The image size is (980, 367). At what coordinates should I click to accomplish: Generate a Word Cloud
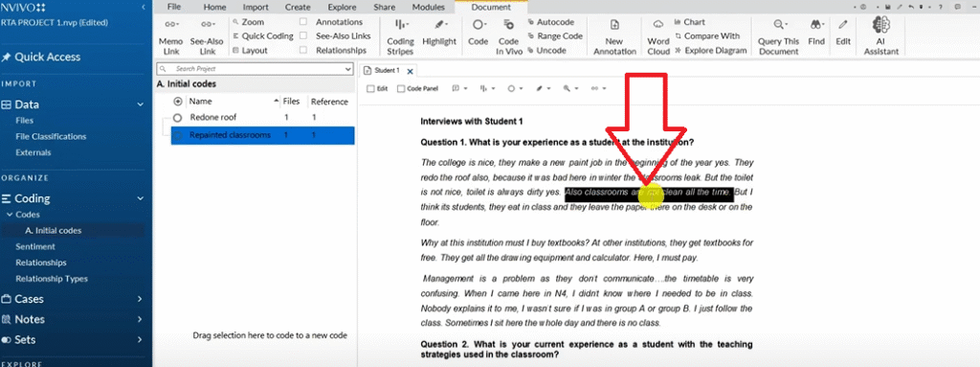[x=658, y=36]
